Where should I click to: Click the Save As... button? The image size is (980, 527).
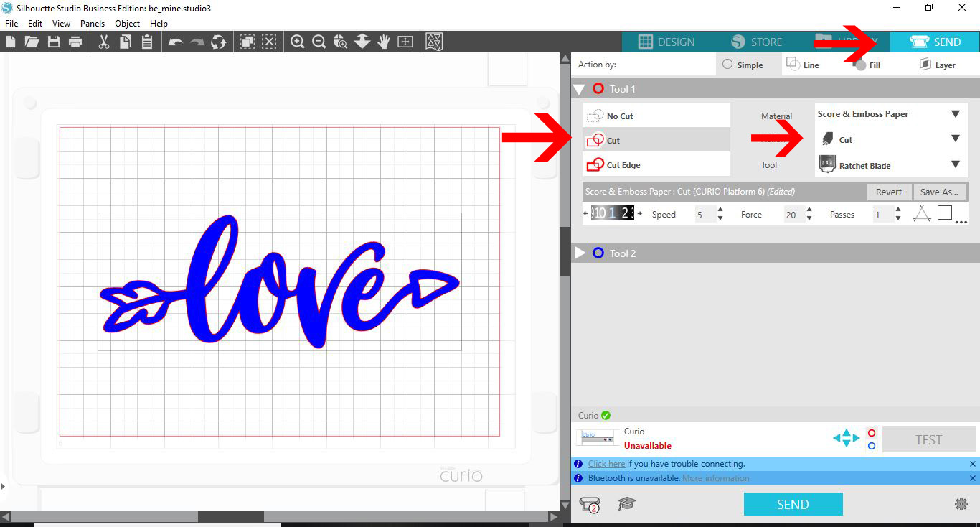939,192
